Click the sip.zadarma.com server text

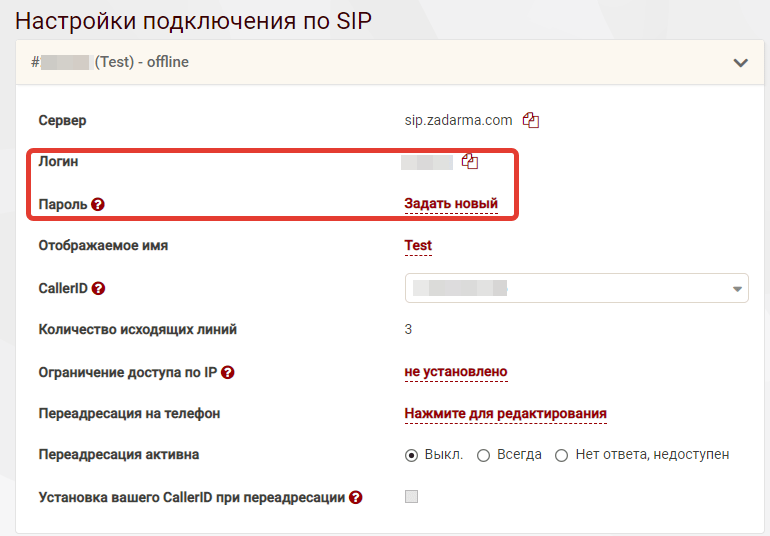coord(458,120)
